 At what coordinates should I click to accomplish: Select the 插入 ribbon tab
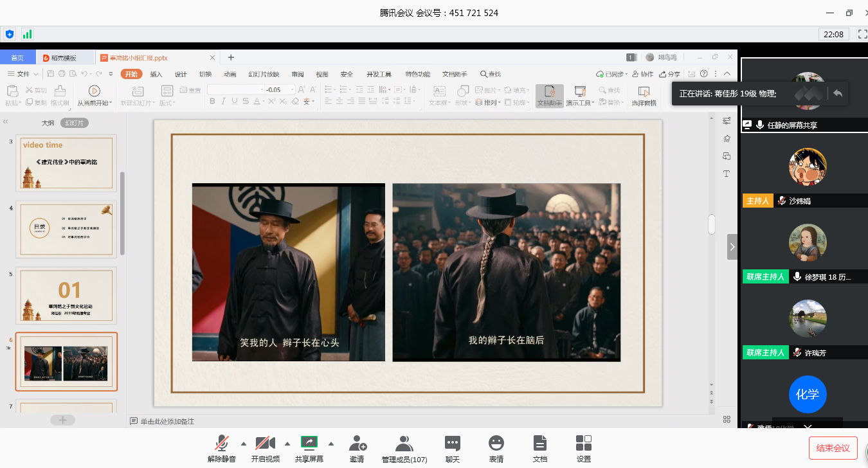coord(156,74)
